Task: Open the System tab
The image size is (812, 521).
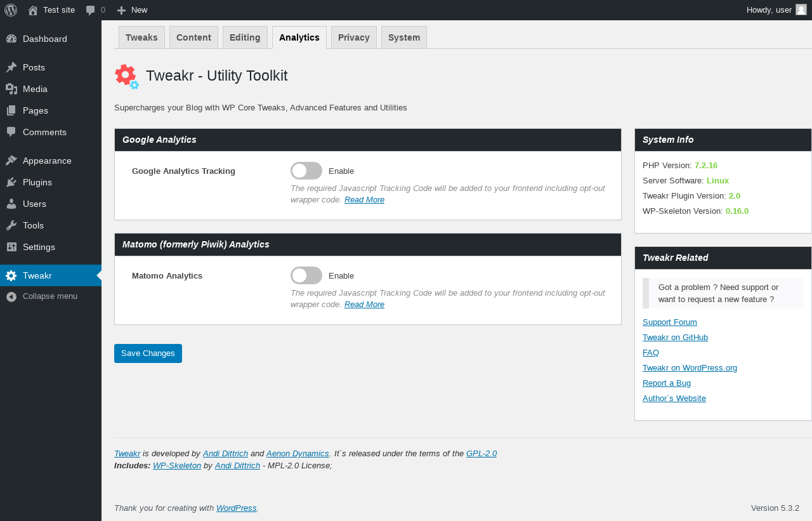Action: pyautogui.click(x=404, y=37)
